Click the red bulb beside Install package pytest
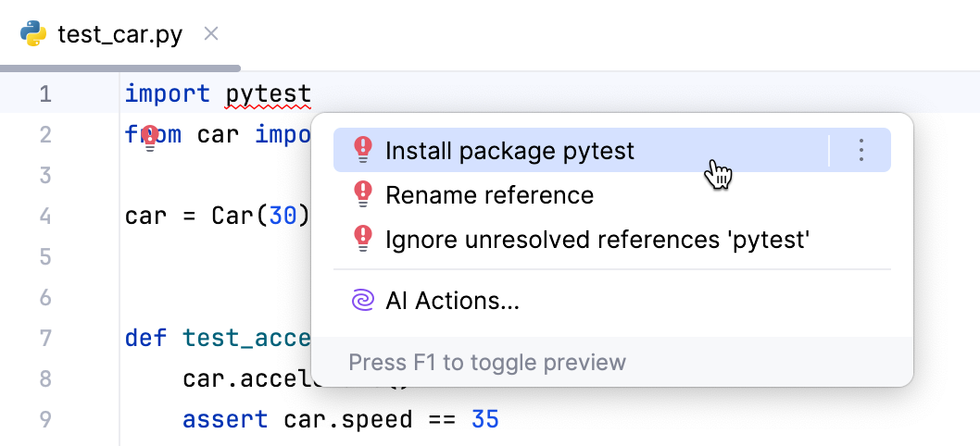The width and height of the screenshot is (980, 446). [x=363, y=150]
